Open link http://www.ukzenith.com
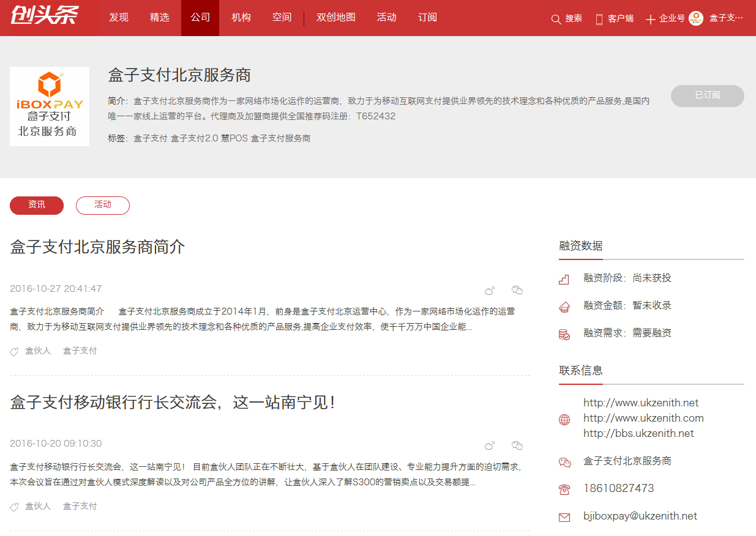Viewport: 756px width, 536px height. [x=643, y=419]
